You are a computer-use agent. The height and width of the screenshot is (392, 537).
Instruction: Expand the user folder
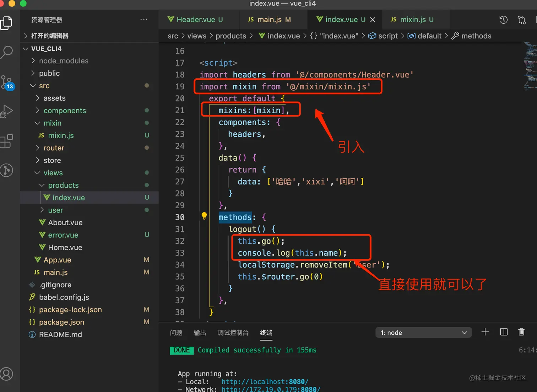click(89, 210)
